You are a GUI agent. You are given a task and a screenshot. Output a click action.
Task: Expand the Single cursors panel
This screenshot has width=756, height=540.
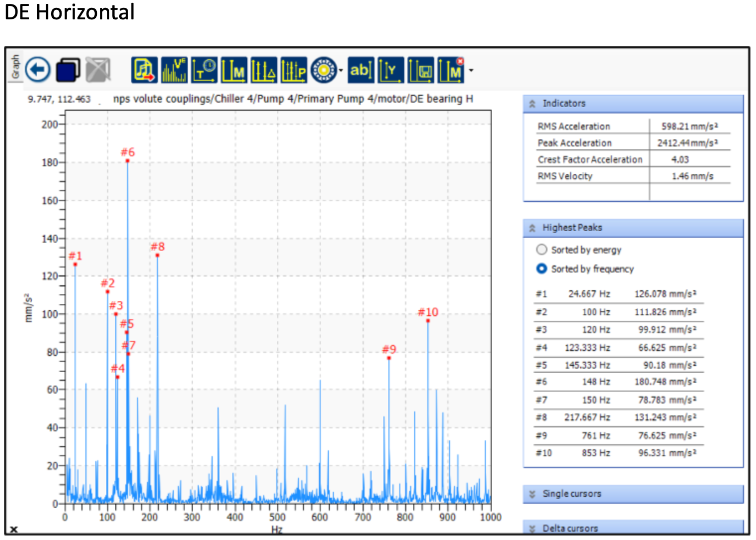point(532,494)
